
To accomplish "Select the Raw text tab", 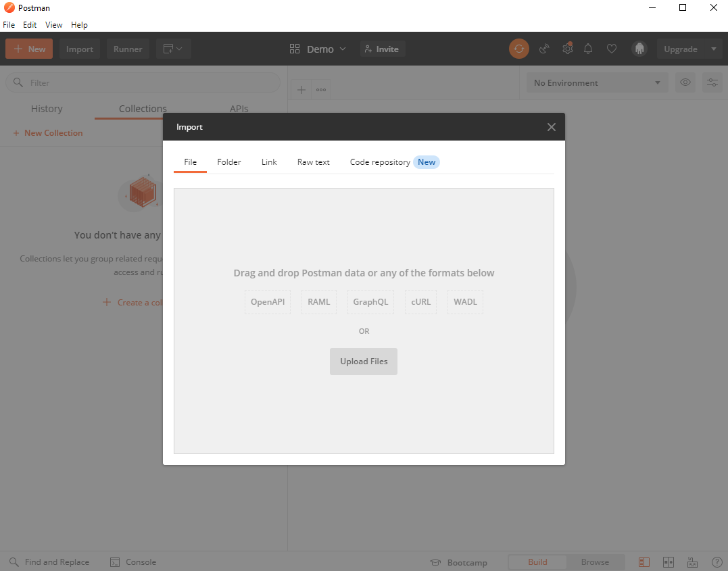I will 314,162.
